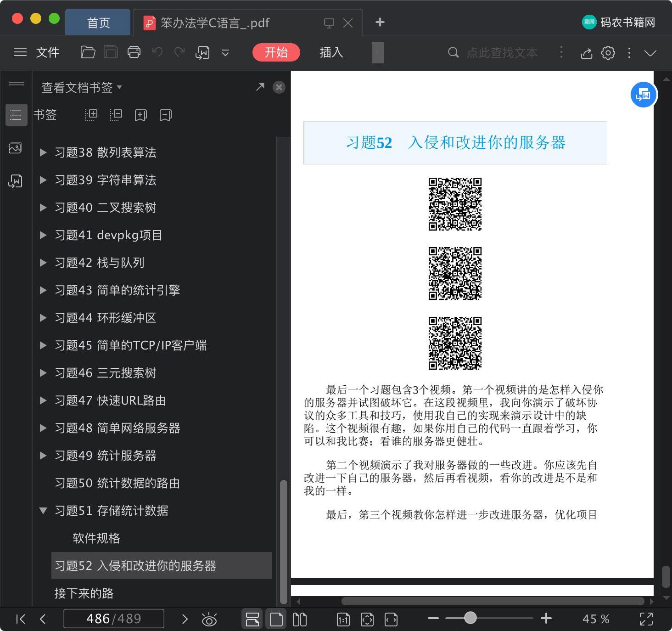Toggle continuous scrolling view
Viewport: 672px width, 631px height.
pyautogui.click(x=252, y=619)
